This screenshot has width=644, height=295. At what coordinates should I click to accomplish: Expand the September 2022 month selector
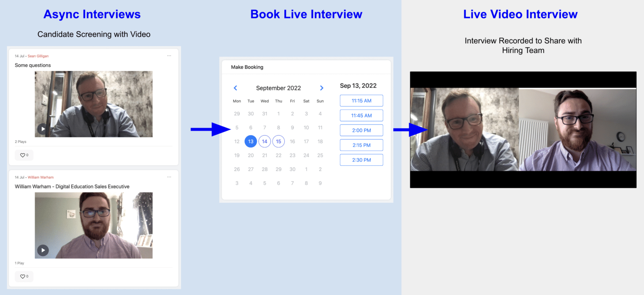coord(278,88)
